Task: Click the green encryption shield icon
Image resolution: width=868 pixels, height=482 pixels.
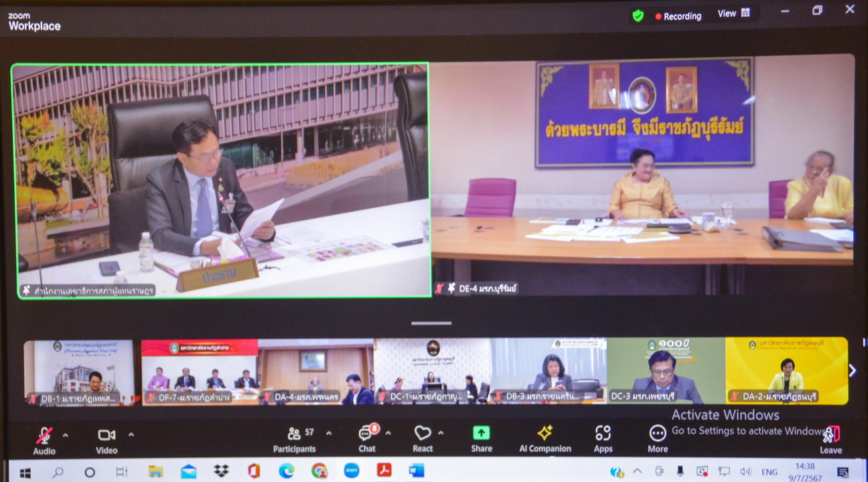Action: pos(638,15)
